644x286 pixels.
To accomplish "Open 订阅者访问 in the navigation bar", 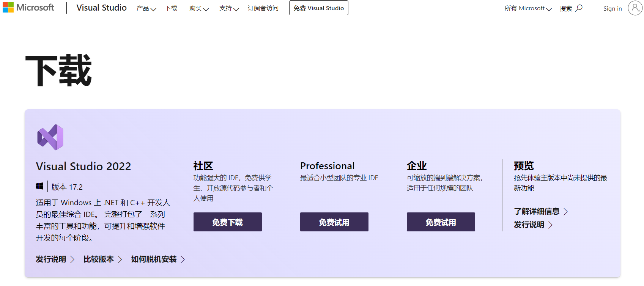I will [x=263, y=8].
